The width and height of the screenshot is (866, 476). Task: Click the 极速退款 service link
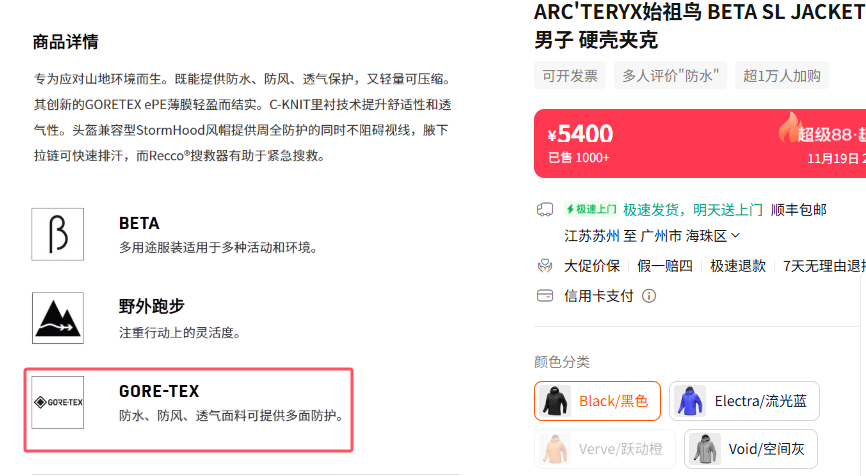click(738, 266)
